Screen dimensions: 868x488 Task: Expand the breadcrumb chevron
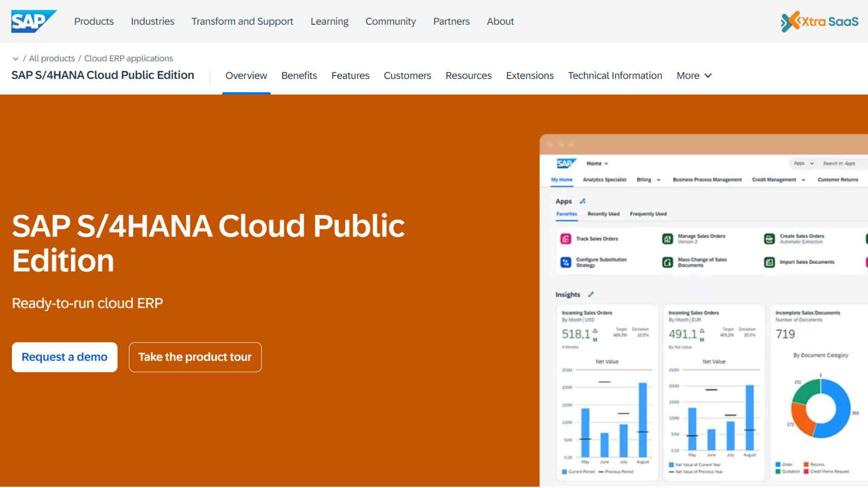point(16,59)
